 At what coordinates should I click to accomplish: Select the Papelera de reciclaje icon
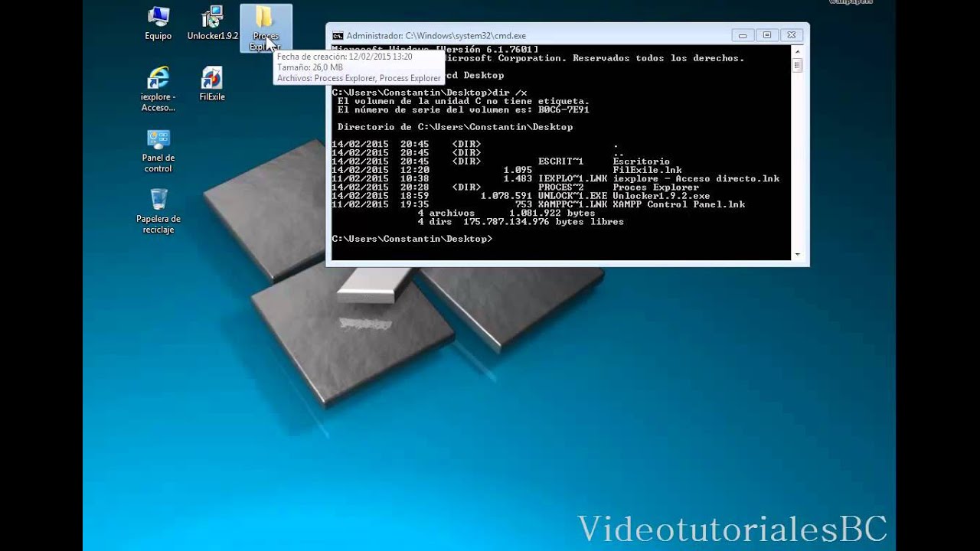158,212
